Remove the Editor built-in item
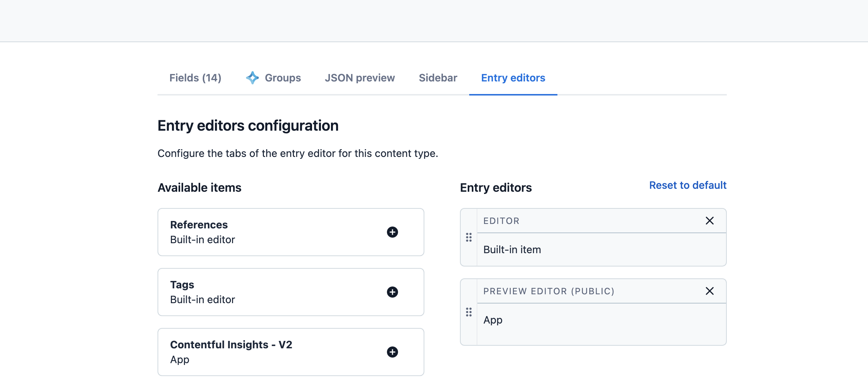The image size is (868, 382). [709, 221]
